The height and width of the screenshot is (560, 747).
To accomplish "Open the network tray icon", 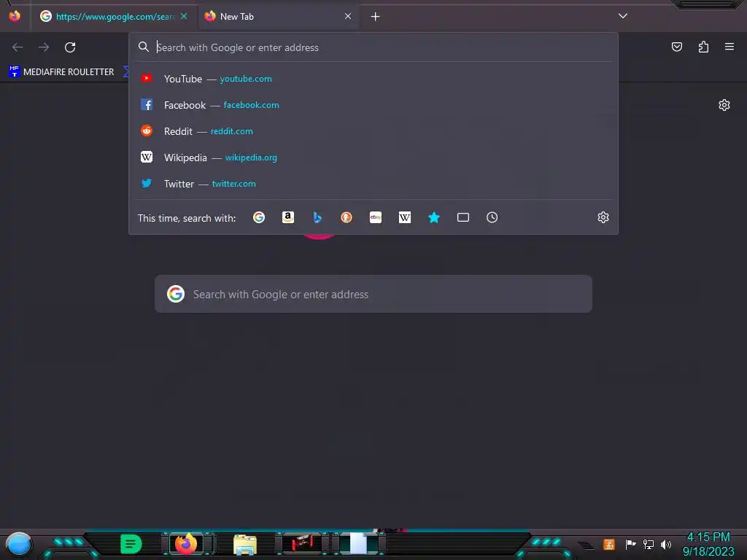I will (649, 544).
